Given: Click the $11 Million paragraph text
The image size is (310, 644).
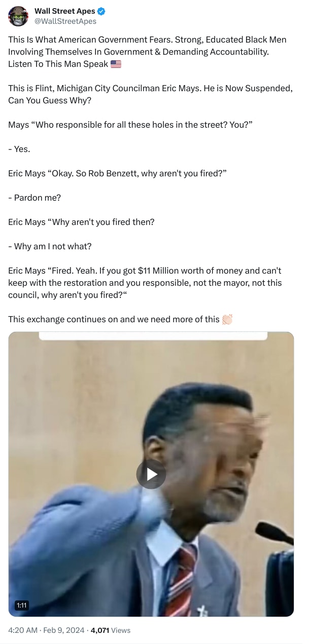Looking at the screenshot, I should coord(145,283).
